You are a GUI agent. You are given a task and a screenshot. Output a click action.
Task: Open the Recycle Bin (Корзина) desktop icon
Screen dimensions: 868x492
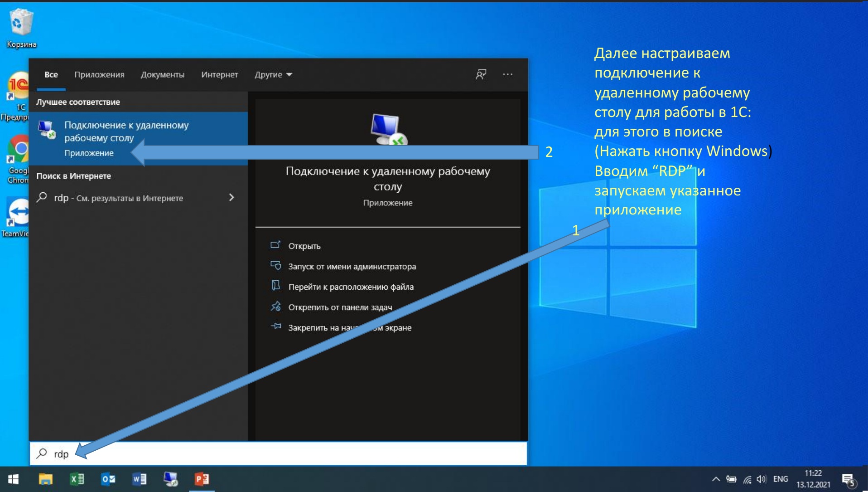pyautogui.click(x=21, y=28)
